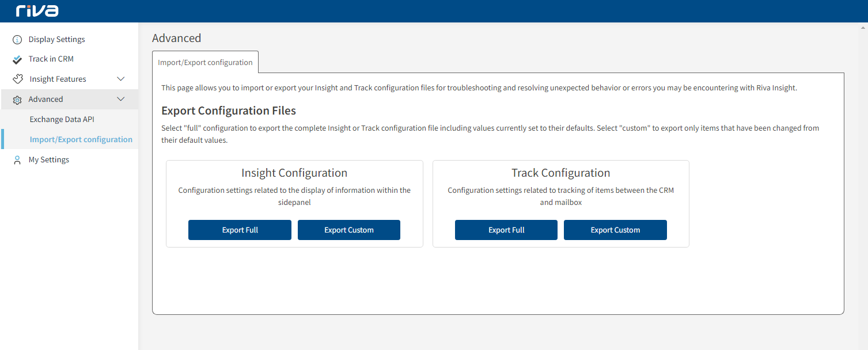This screenshot has width=868, height=350.
Task: Click the Insight Configuration card title
Action: click(294, 173)
